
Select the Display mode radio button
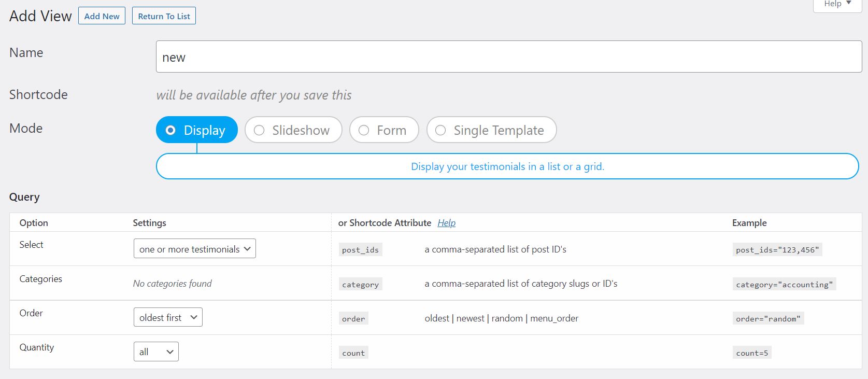click(x=170, y=130)
